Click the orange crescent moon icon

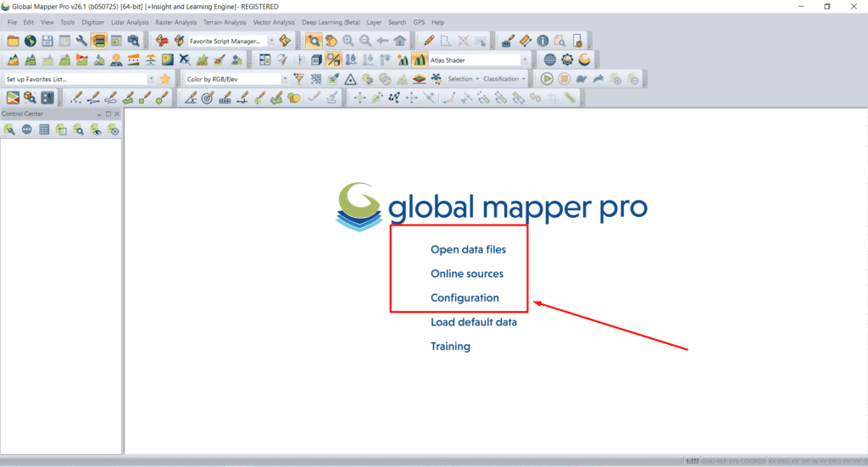click(584, 60)
